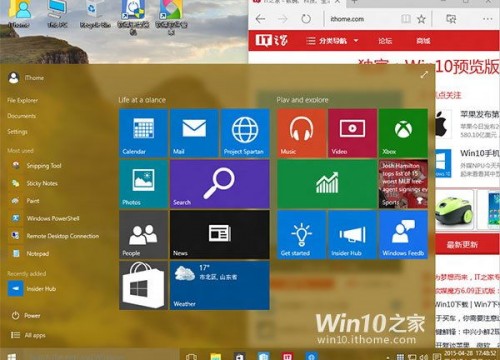Open Insider Hub under Recently added

point(32,289)
